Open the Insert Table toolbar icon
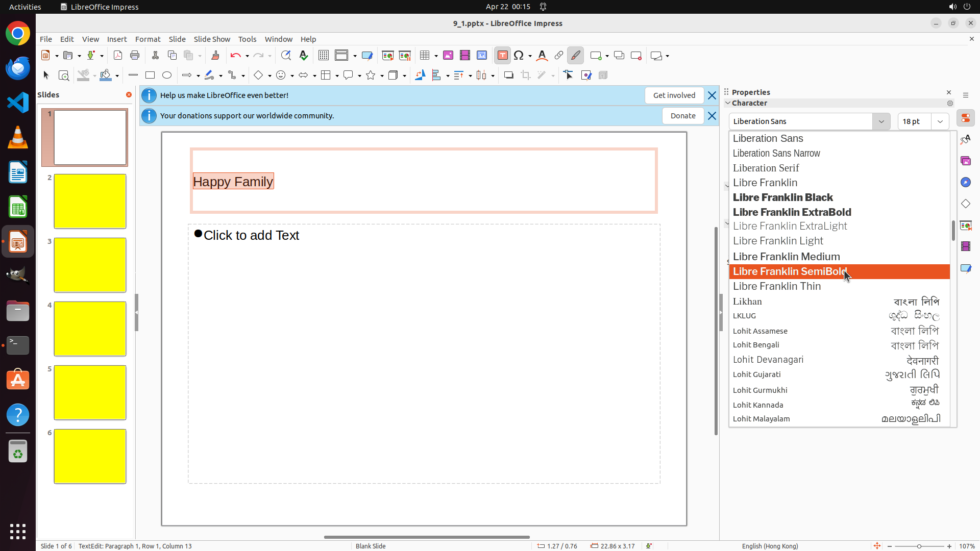 tap(425, 56)
